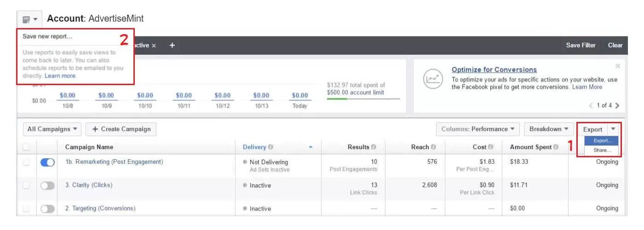The height and width of the screenshot is (230, 644).
Task: Close the Optimize for Conversions tip
Action: point(617,66)
